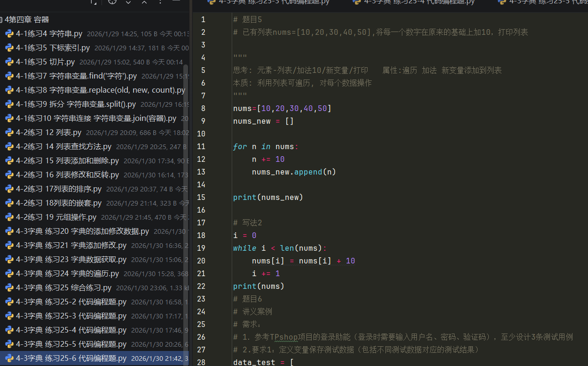Open file 4-1练习5 下标索引.py
Viewport: 588px width, 366px height.
point(53,48)
